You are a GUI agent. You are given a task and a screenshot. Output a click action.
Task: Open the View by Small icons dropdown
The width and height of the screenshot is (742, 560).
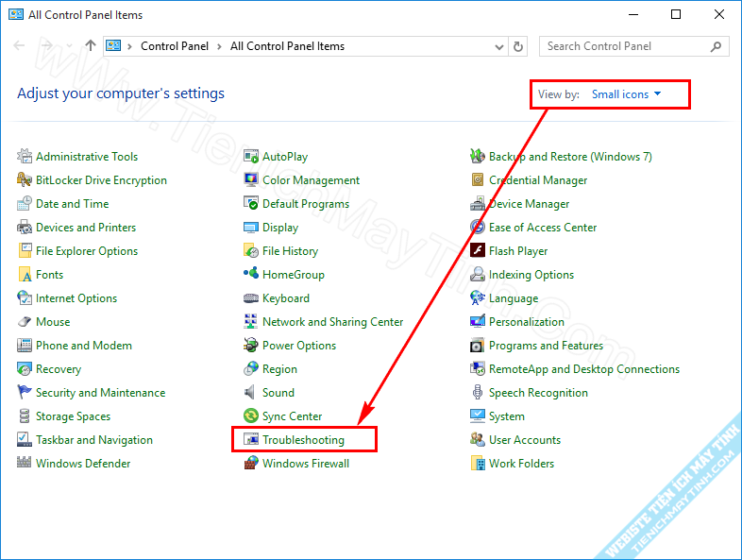coord(626,94)
